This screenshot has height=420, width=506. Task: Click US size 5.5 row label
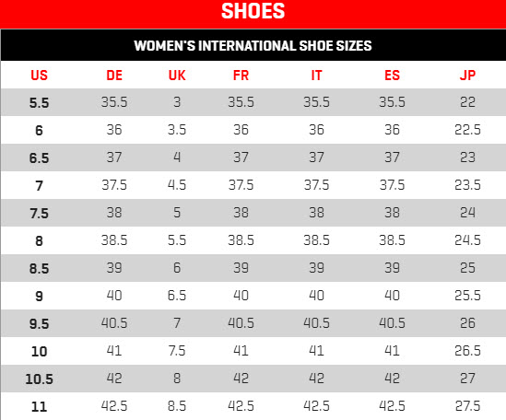(x=39, y=103)
